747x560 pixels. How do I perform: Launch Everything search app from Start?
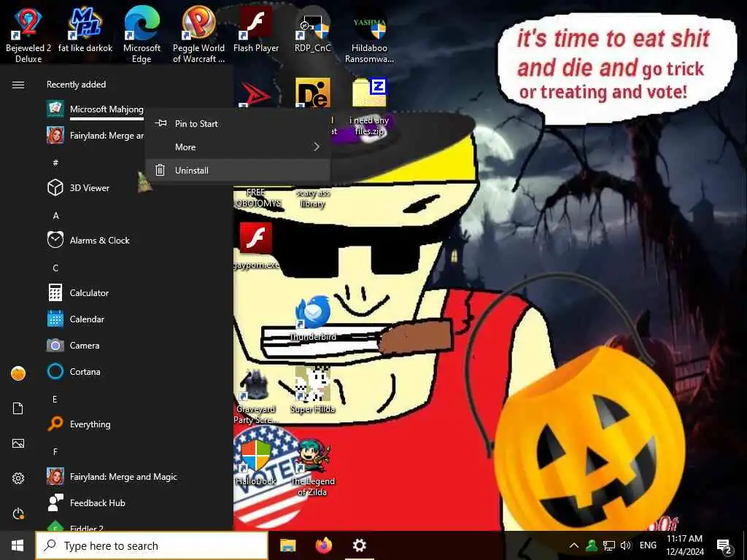pos(90,424)
